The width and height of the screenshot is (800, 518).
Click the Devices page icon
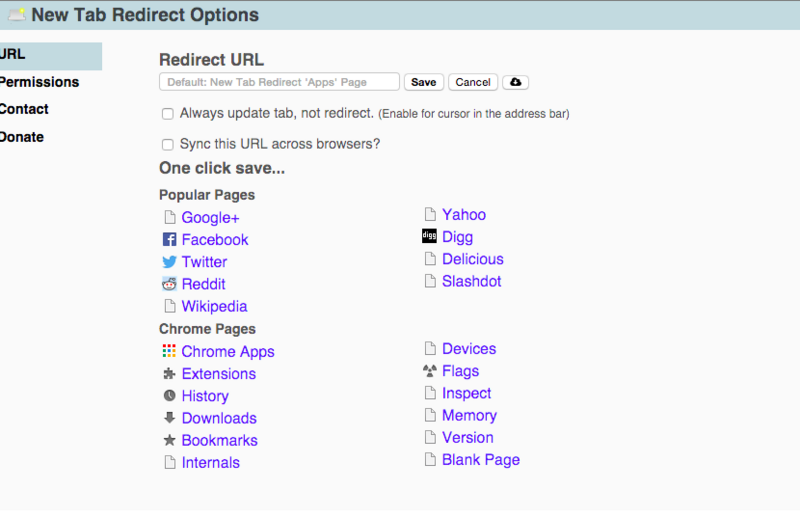(430, 348)
